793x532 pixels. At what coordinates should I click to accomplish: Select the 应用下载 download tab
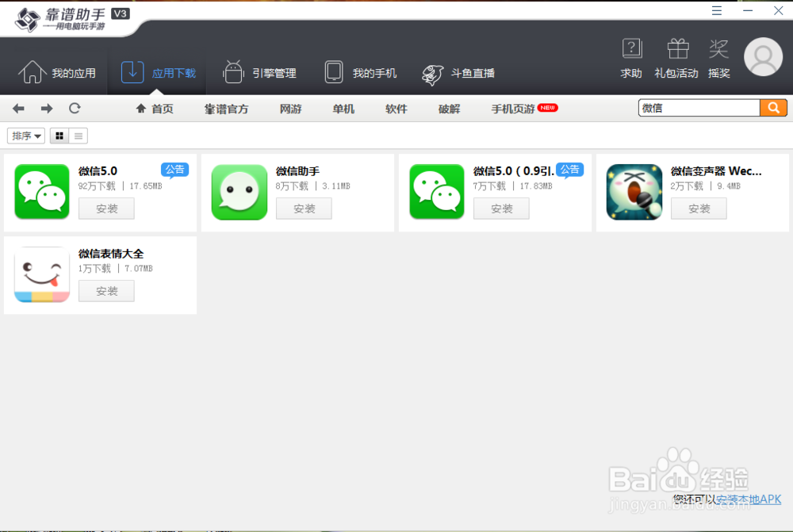[158, 73]
